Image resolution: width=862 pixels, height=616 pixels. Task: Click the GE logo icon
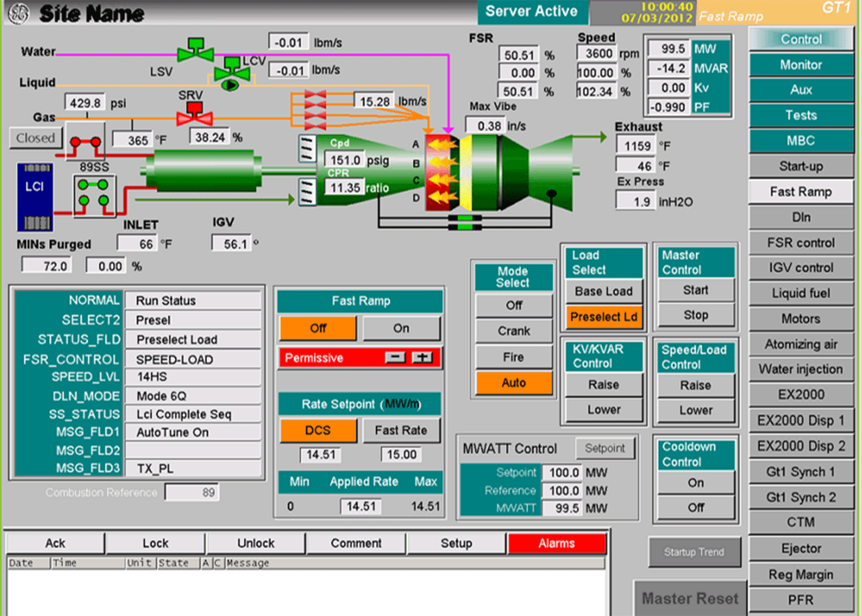(17, 13)
